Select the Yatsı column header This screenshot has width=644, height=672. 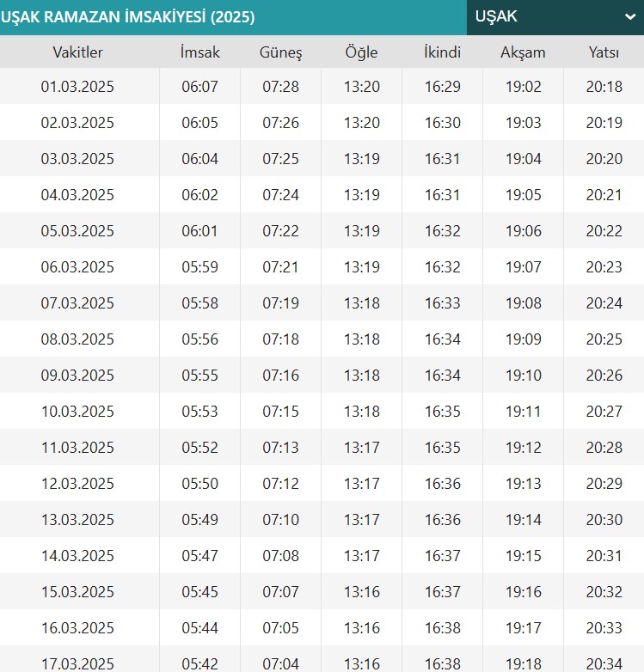[604, 52]
